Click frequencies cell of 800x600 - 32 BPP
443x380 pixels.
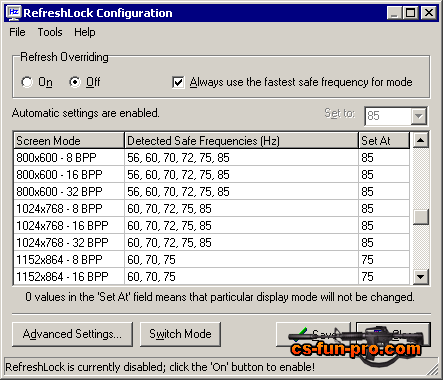[241, 192]
